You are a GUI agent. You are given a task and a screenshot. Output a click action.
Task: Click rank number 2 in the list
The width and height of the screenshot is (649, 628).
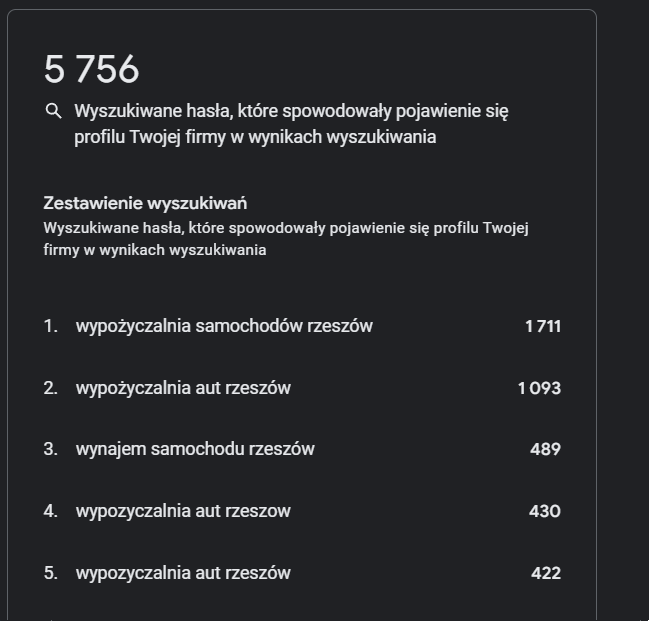(50, 388)
